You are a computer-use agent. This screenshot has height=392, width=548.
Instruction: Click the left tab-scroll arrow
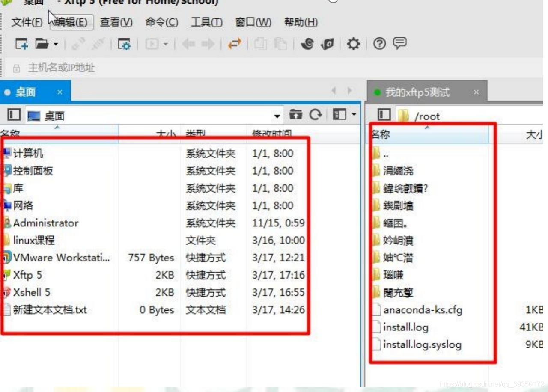click(x=334, y=91)
